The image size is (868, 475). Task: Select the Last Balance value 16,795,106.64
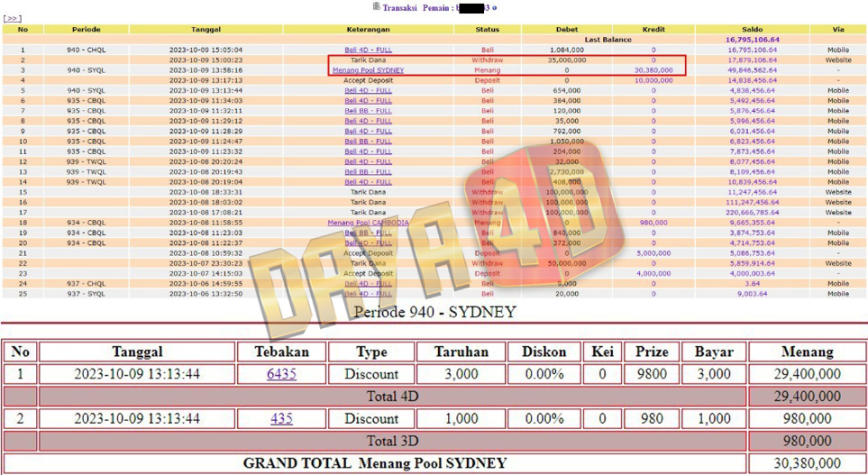pos(751,40)
